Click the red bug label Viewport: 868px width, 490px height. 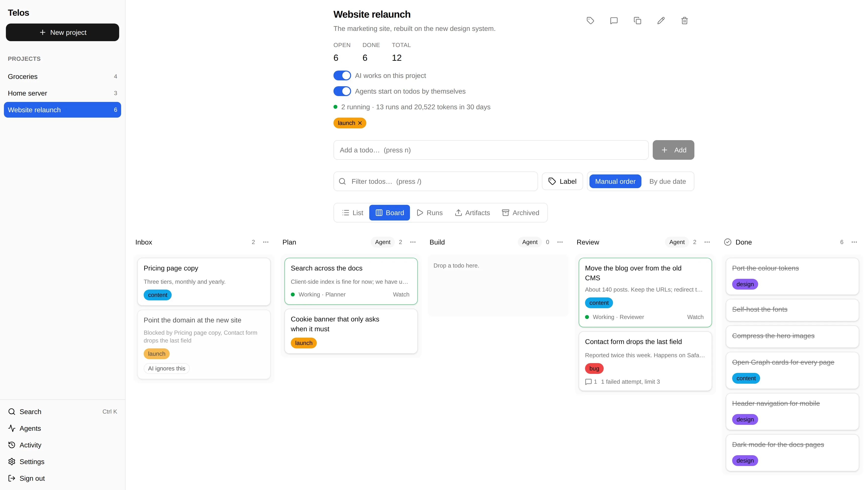pos(594,368)
